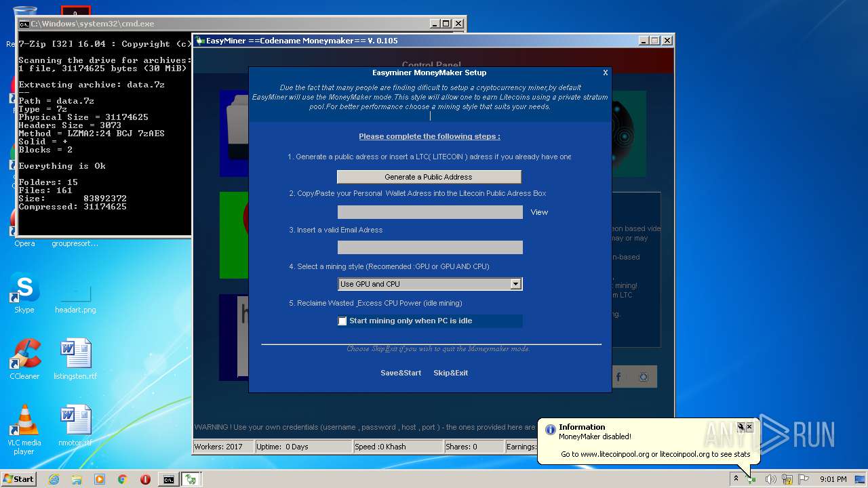Screen dimensions: 868x488
Task: Click the Uptime: 0 Days status entry
Action: tap(302, 447)
